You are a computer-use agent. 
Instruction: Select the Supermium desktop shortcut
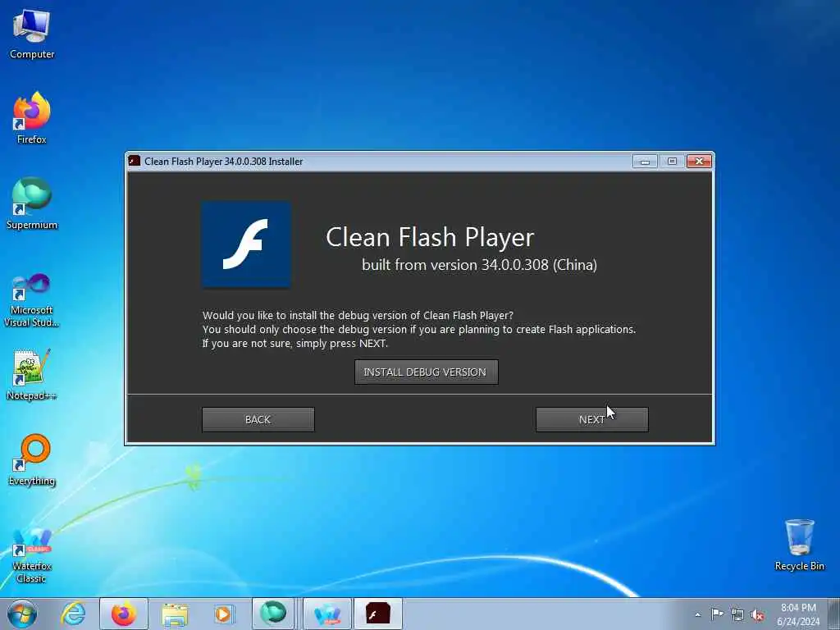[32, 203]
